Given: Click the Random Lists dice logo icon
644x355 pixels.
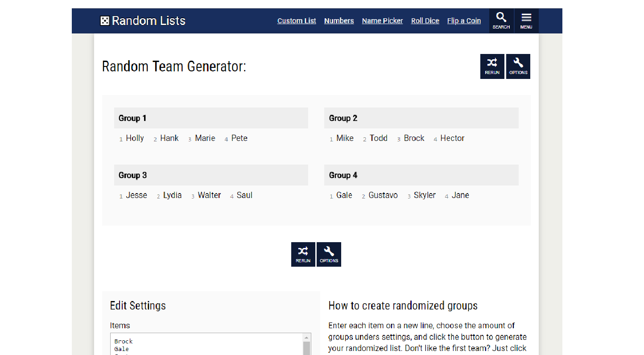Looking at the screenshot, I should pyautogui.click(x=104, y=21).
